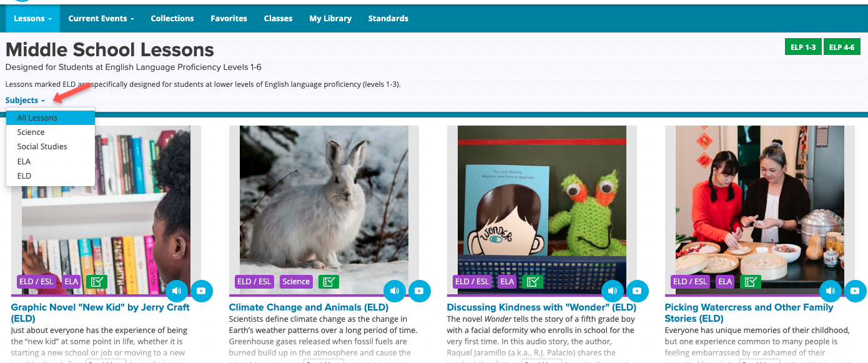This screenshot has width=868, height=363.
Task: Open the Lessons dropdown menu
Action: pos(33,18)
